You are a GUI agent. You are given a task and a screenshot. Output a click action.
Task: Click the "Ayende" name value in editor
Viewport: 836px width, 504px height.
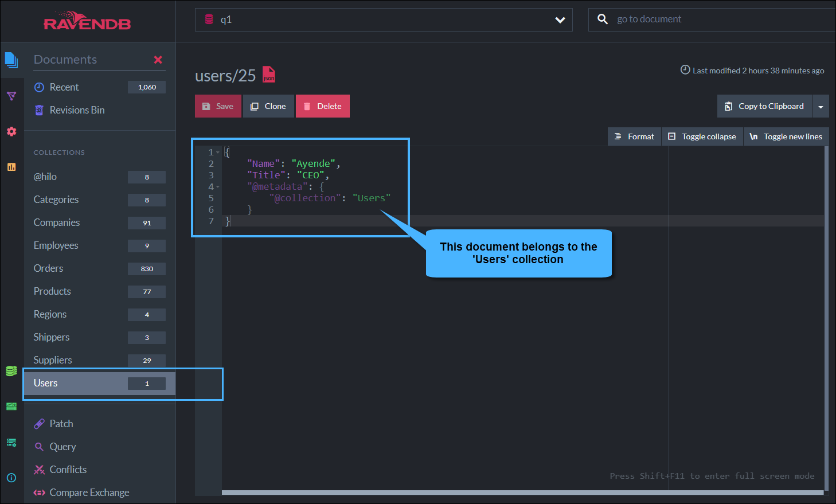[314, 164]
